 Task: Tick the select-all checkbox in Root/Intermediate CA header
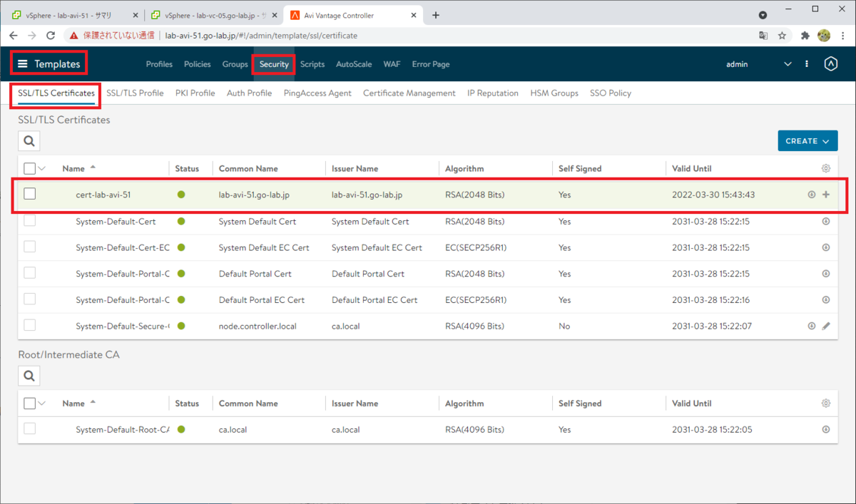[29, 403]
